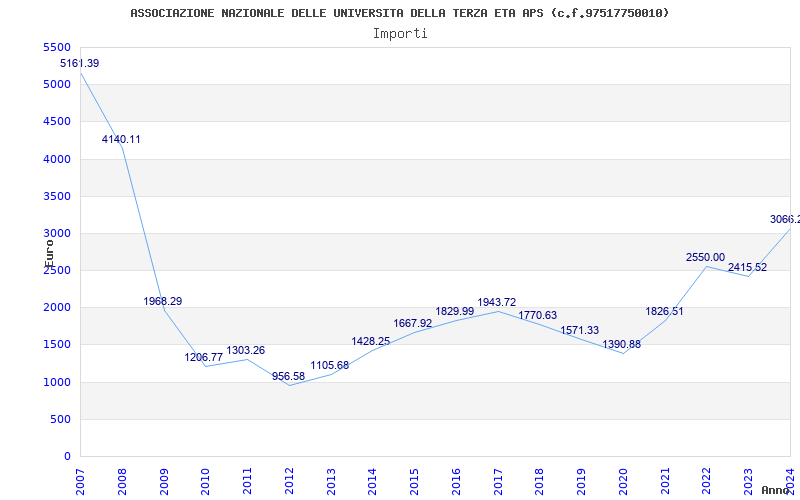The height and width of the screenshot is (500, 800).
Task: Click the 2016 year label
Action: coord(456,482)
